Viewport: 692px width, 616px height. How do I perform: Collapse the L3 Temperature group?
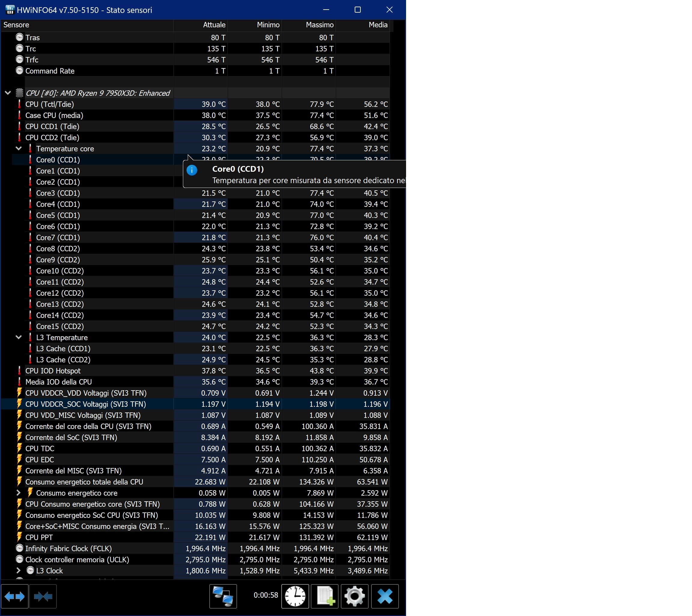[x=19, y=337]
